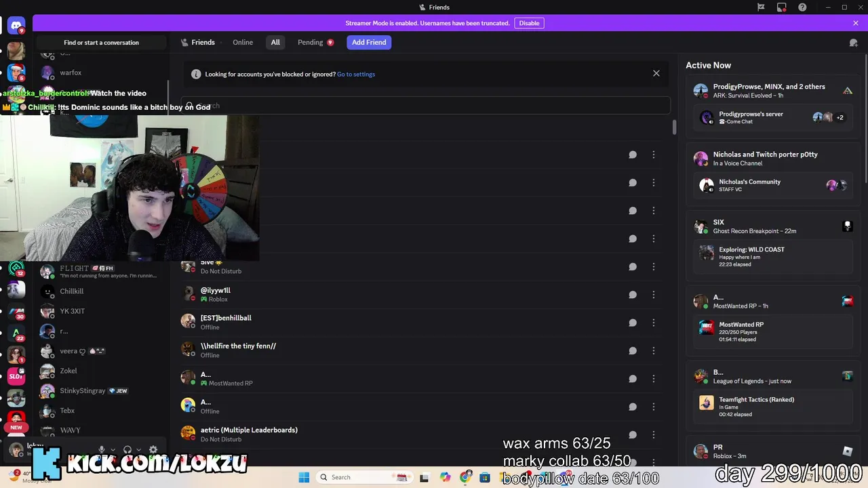Select the PR Roblox activity entry
Screen dimensions: 868x488
[773, 451]
